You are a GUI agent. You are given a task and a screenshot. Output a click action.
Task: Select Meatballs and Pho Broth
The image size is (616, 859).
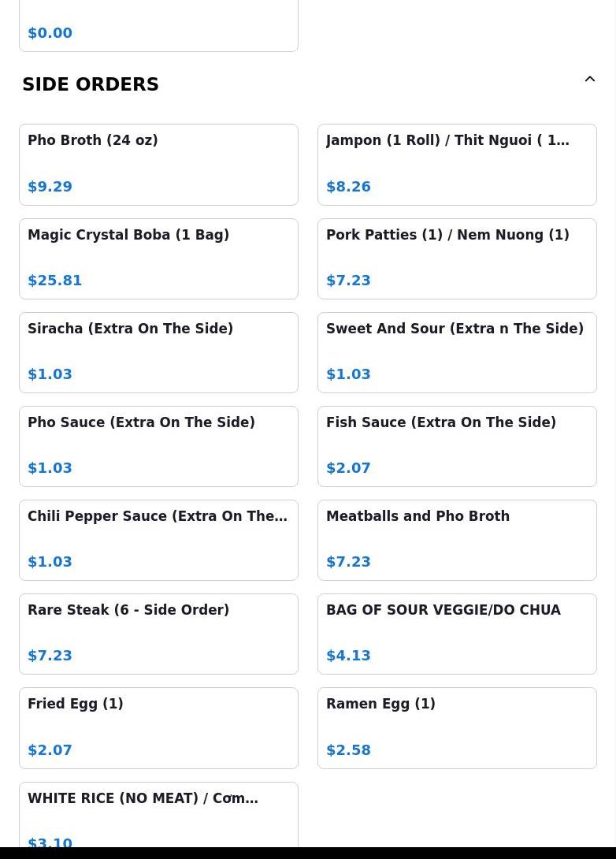[x=457, y=540]
